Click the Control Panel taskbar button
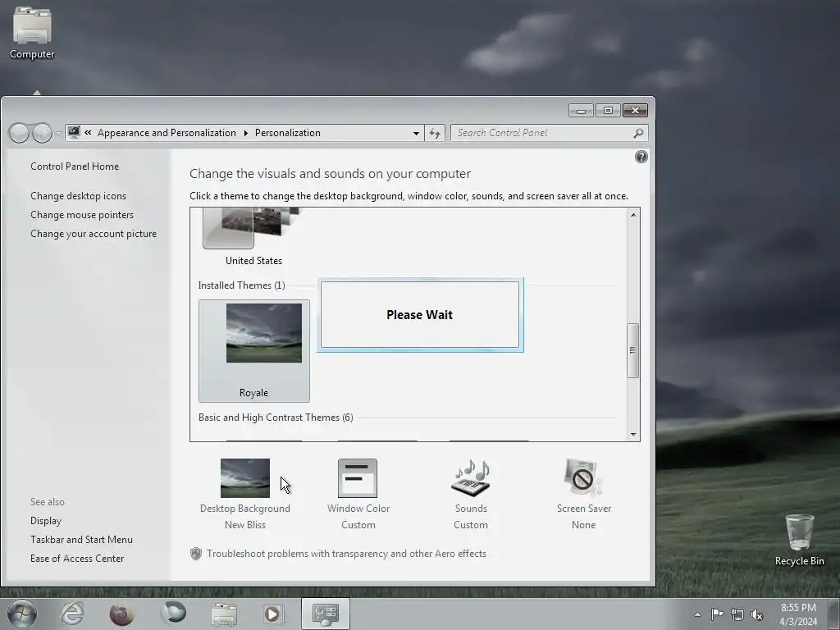 click(x=325, y=614)
